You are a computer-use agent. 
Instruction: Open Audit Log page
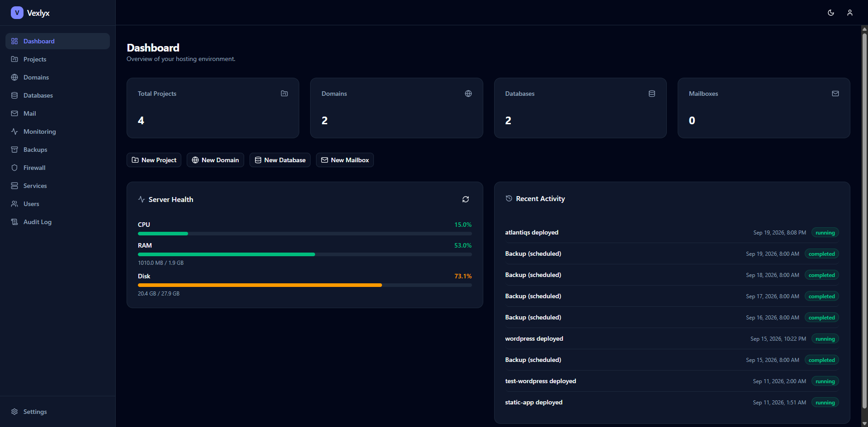(57, 222)
